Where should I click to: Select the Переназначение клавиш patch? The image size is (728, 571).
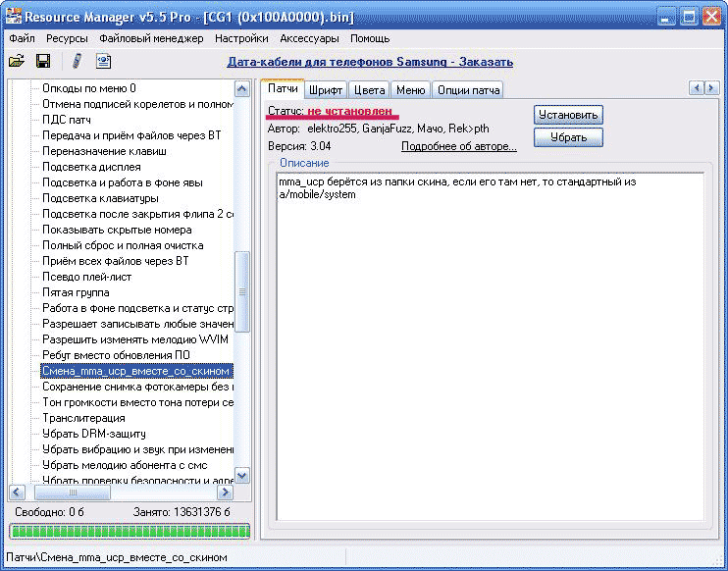click(x=104, y=151)
